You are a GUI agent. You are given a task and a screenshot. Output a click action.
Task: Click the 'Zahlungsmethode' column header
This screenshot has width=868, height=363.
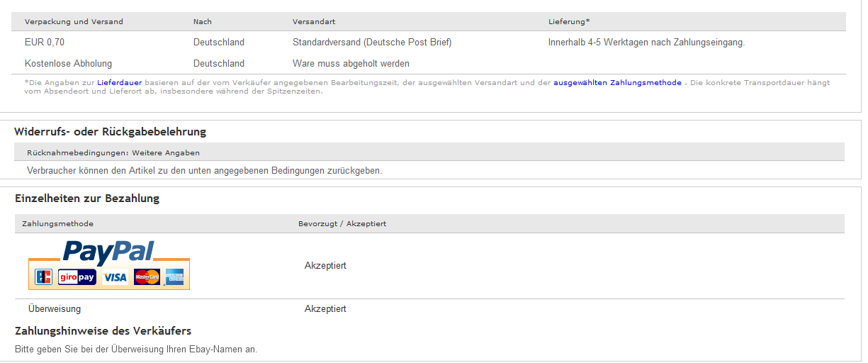pyautogui.click(x=58, y=224)
